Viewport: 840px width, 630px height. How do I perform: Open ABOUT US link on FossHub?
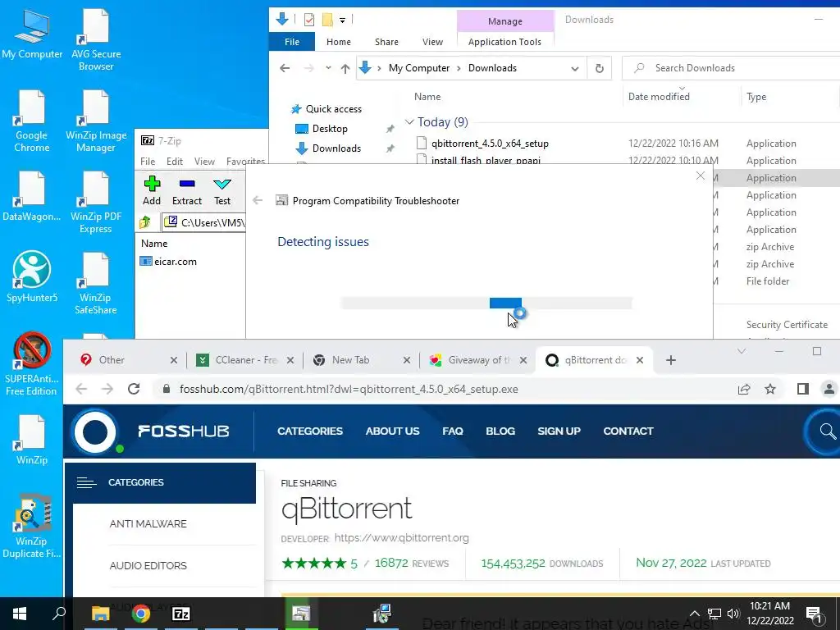pyautogui.click(x=392, y=431)
